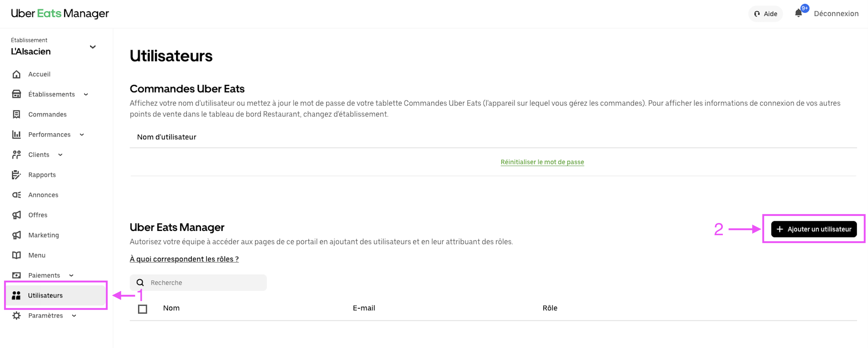Click the Offres megaphone icon
The width and height of the screenshot is (868, 348).
pyautogui.click(x=17, y=215)
